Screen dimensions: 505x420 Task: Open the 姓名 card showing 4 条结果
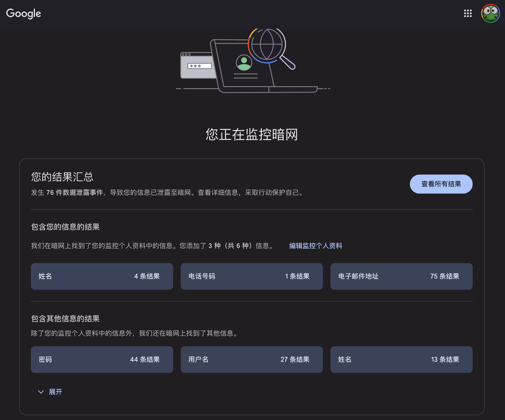(102, 276)
